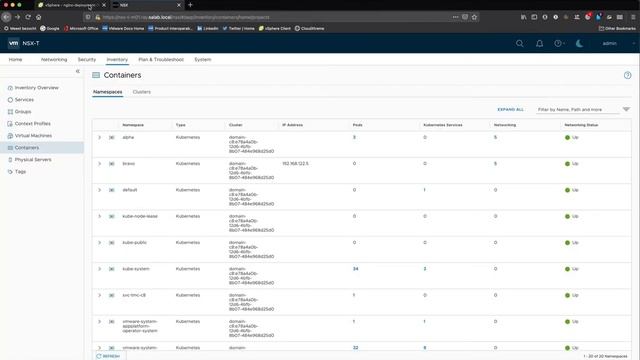Toggle dark mode moon icon

click(x=579, y=43)
